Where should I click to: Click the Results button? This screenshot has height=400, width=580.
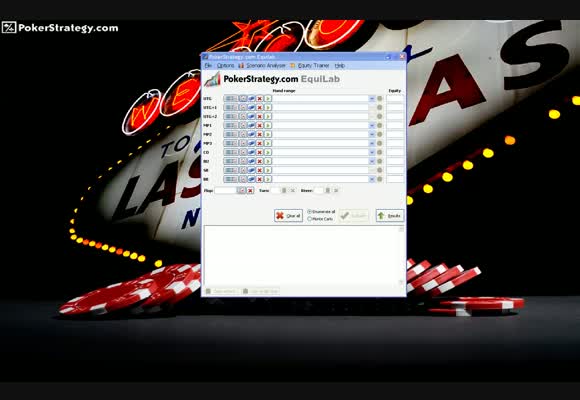[390, 216]
